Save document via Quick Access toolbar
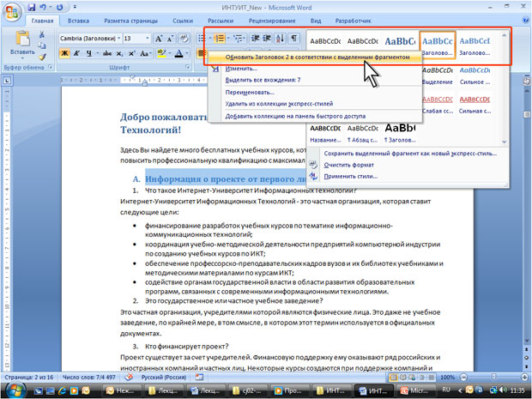Screen dimensions: 532x399 (x=32, y=7)
